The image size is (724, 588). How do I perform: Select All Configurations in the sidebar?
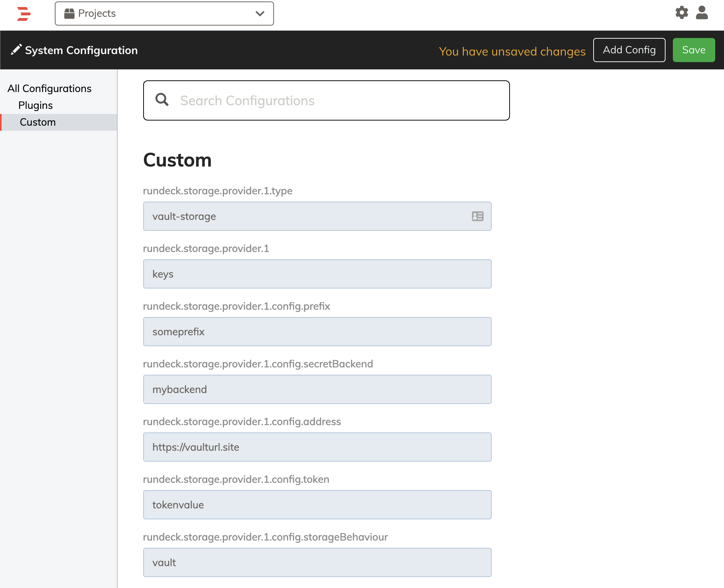tap(50, 88)
